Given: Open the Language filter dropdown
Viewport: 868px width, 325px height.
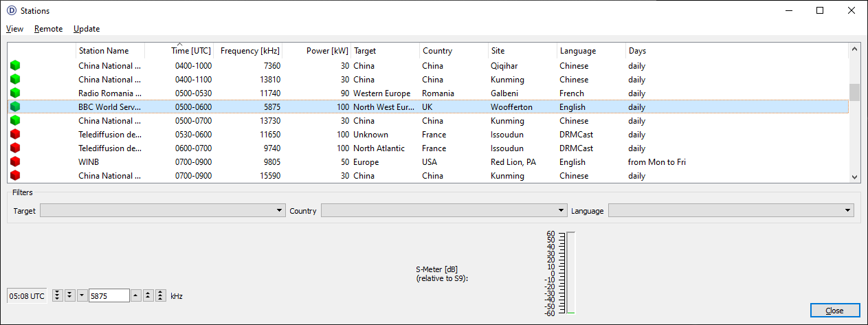Looking at the screenshot, I should click(731, 211).
